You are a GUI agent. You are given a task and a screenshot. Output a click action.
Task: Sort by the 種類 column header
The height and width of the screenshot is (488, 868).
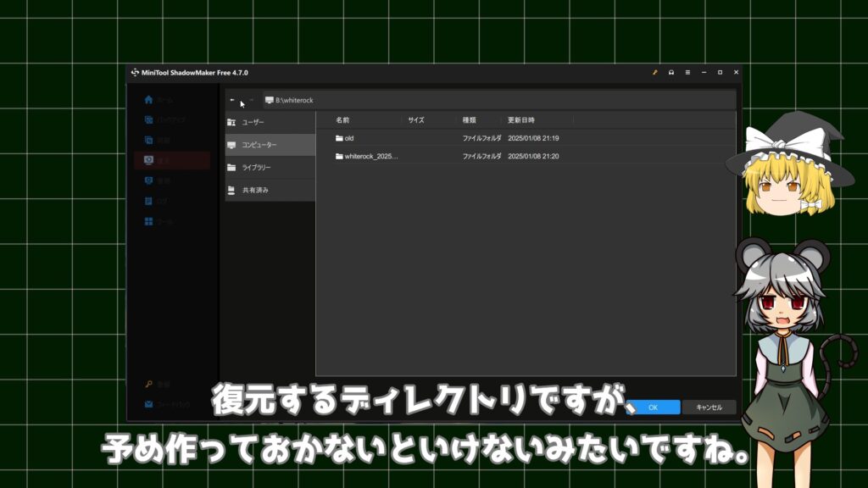(470, 120)
